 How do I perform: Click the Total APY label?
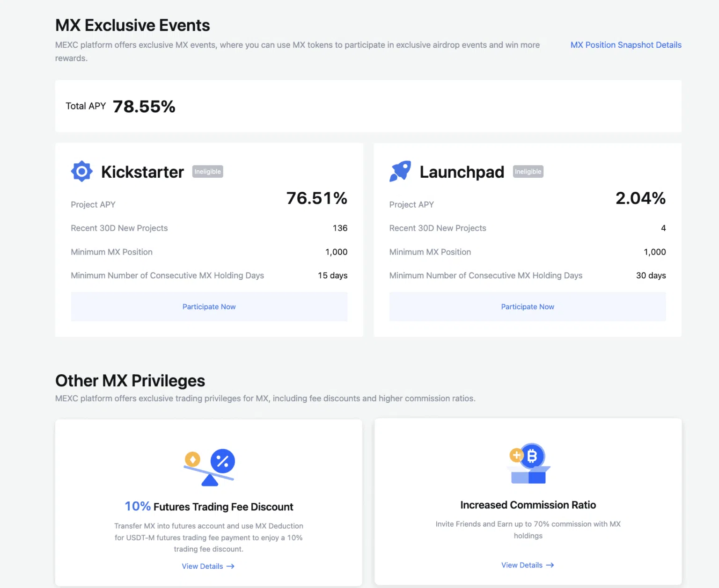pos(86,106)
